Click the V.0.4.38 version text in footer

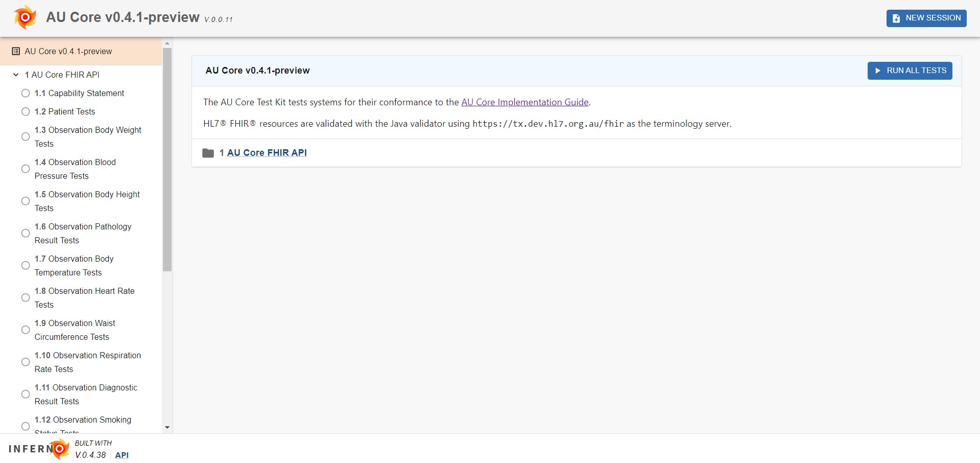click(90, 455)
